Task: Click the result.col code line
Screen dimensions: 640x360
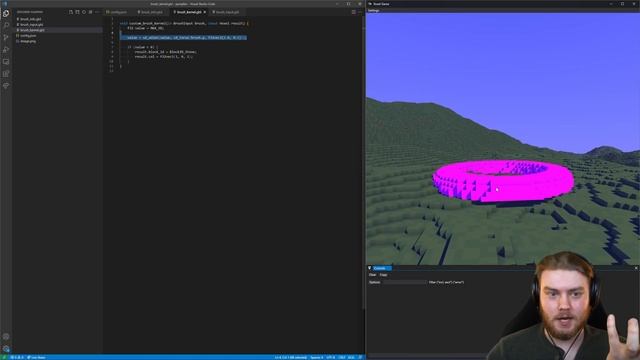Action: point(163,57)
